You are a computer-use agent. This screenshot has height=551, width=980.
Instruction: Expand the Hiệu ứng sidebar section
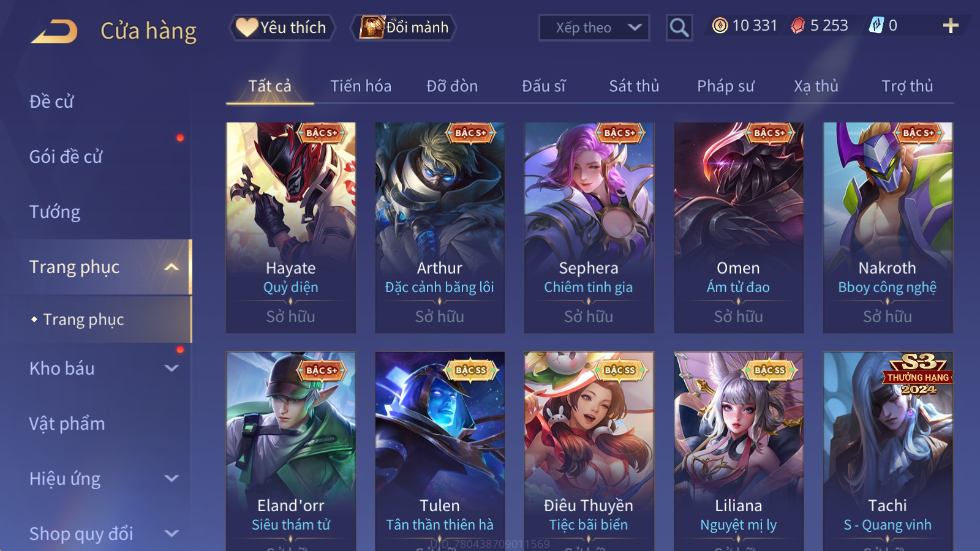(172, 479)
